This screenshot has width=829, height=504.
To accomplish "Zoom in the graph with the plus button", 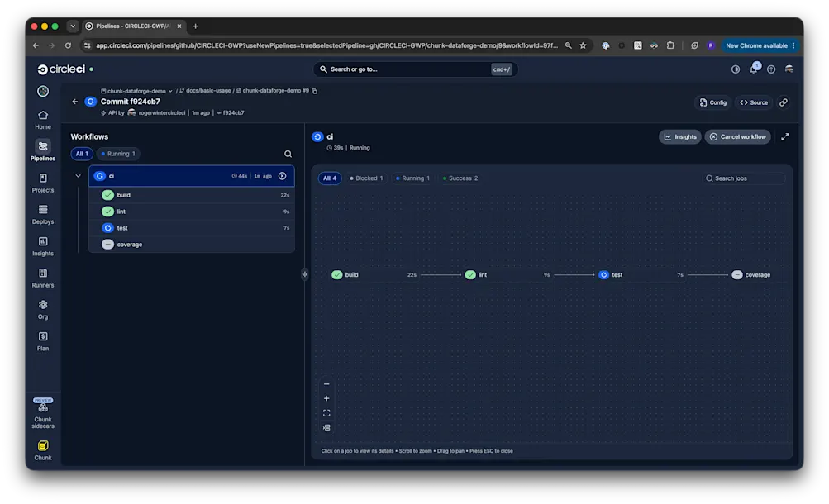I will pyautogui.click(x=326, y=398).
